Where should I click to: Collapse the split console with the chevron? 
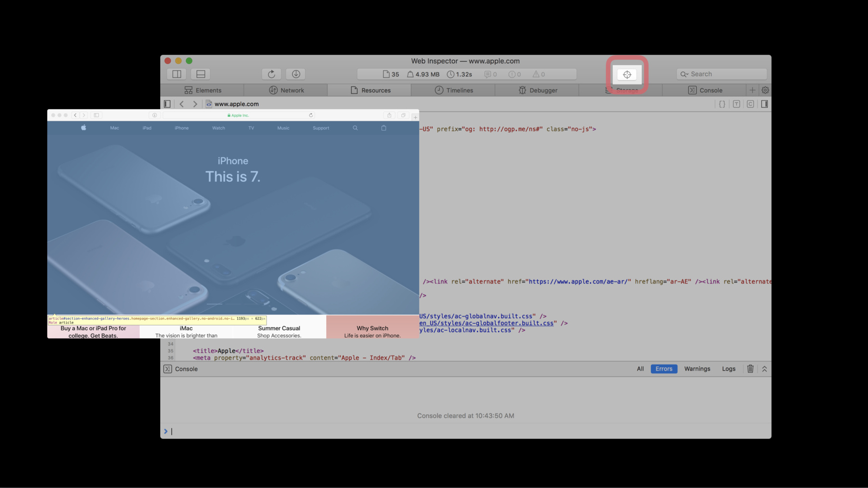[764, 369]
